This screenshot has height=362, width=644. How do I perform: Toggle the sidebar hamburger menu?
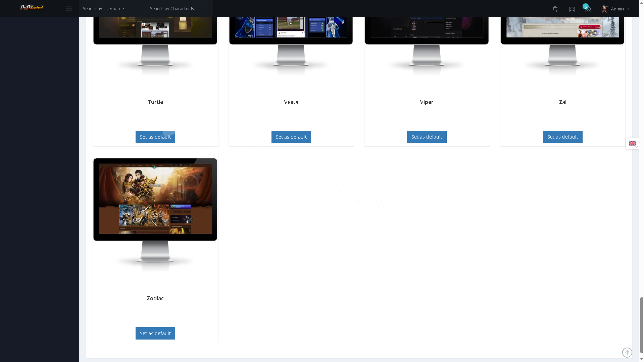tap(69, 8)
